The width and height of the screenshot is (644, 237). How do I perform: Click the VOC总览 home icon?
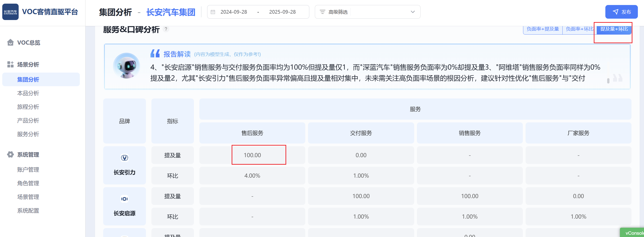pos(10,43)
